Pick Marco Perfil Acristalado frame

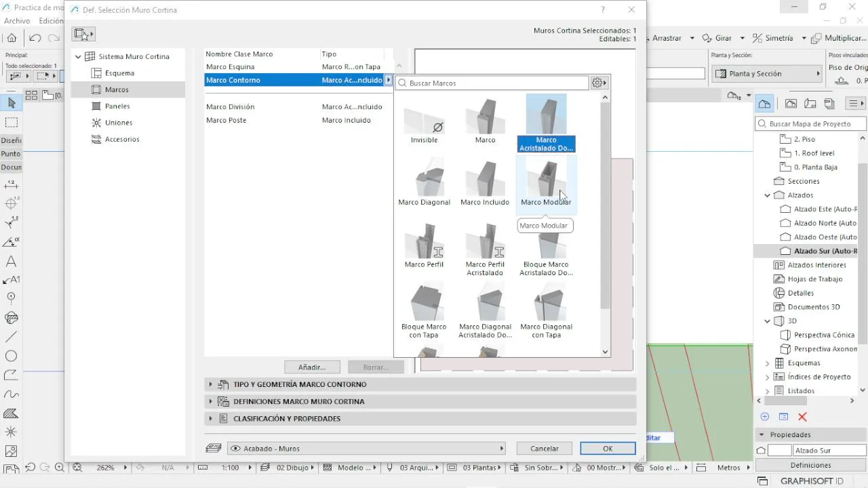[x=485, y=249]
